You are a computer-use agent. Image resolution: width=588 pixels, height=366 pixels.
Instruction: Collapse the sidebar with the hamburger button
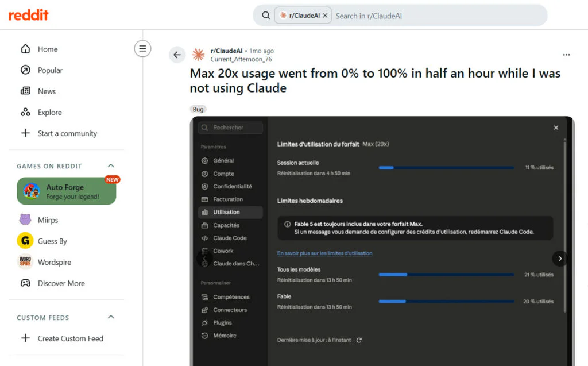coord(142,48)
